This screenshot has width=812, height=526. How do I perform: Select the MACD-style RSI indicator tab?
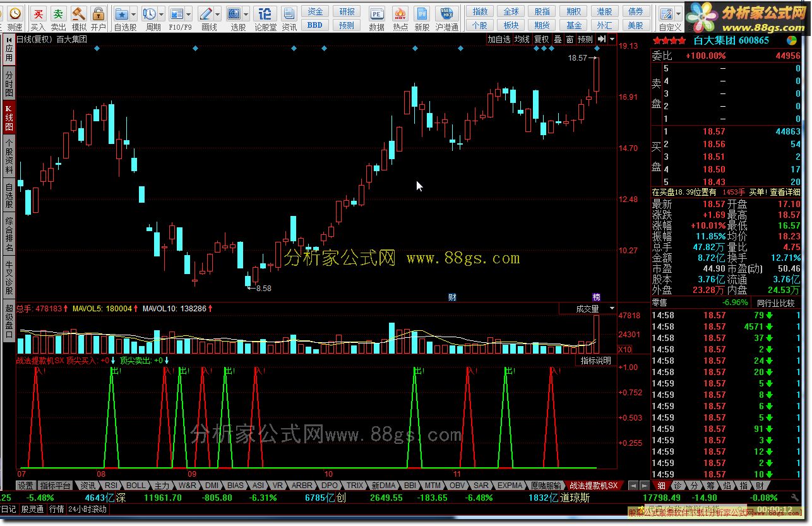coord(111,486)
